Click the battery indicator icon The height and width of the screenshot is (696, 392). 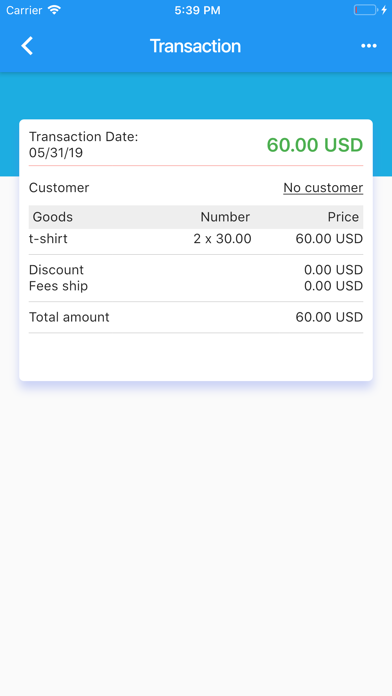(x=365, y=10)
